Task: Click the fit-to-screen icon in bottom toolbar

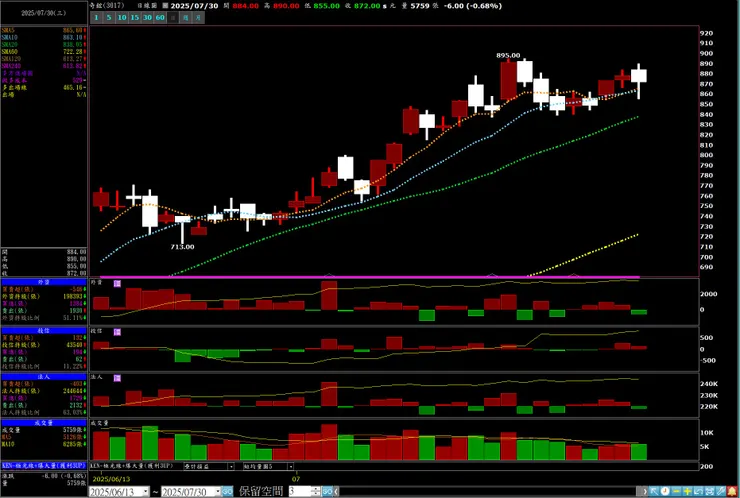Action: click(710, 491)
